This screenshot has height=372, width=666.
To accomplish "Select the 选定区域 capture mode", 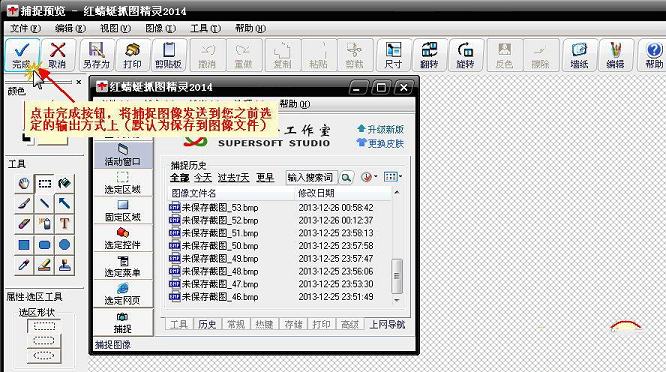I will (x=123, y=183).
